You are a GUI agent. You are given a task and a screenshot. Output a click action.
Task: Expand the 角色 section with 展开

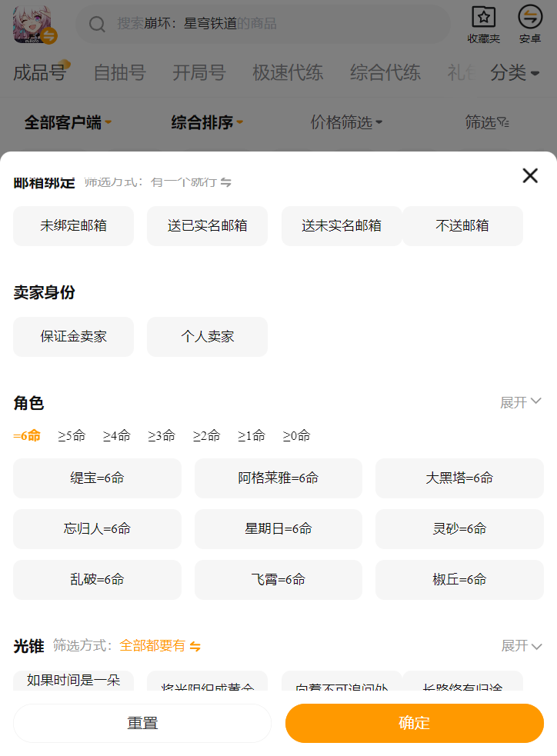tap(521, 402)
